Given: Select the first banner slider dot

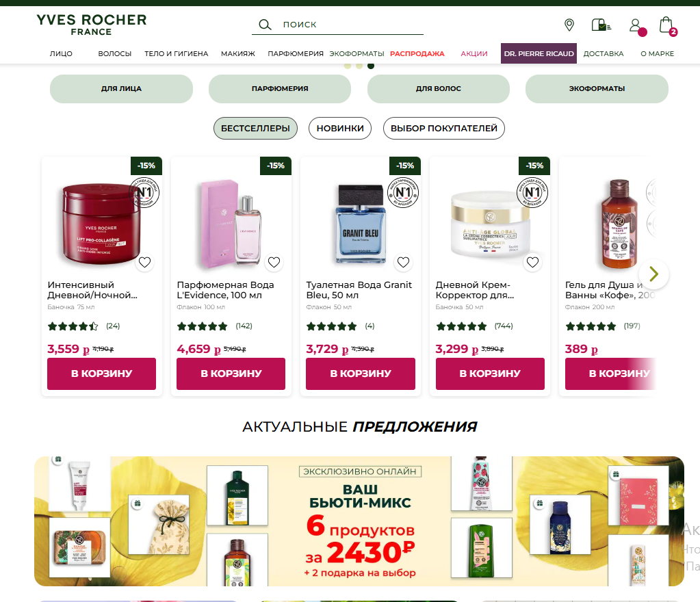Looking at the screenshot, I should click(x=348, y=66).
